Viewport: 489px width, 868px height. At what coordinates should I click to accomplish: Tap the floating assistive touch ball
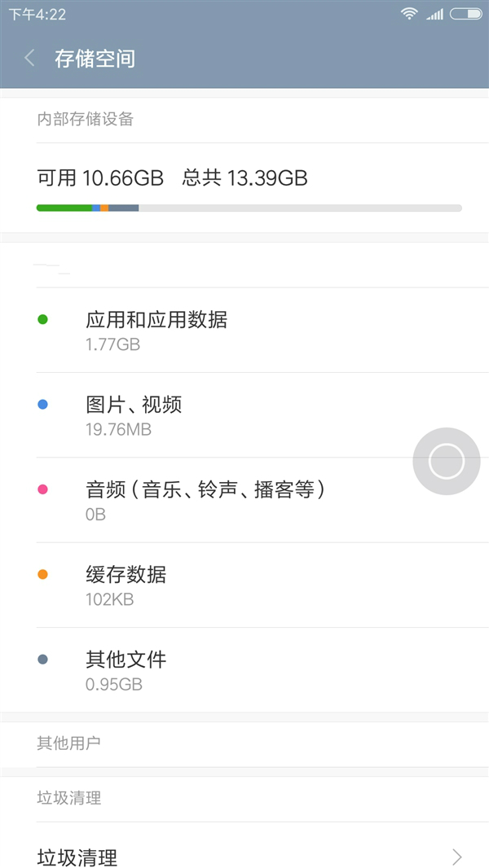pos(446,462)
